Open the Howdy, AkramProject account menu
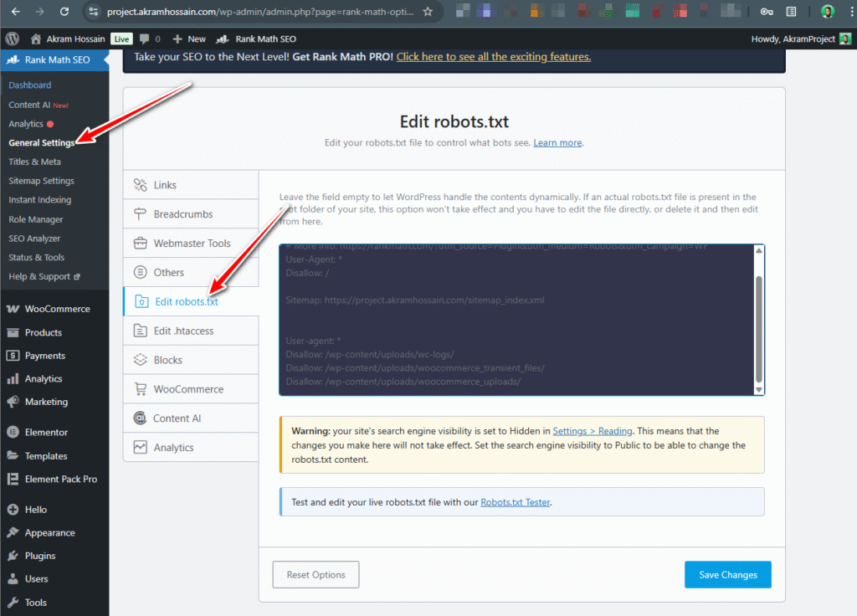 pyautogui.click(x=801, y=38)
